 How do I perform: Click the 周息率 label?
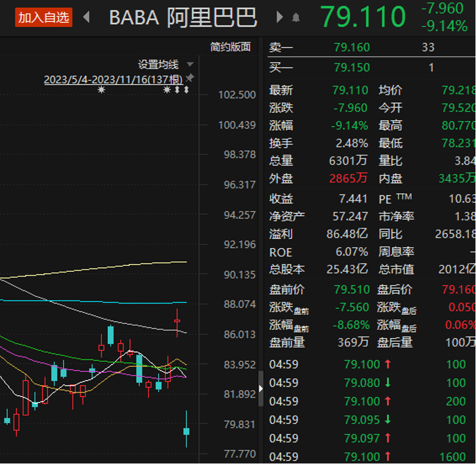(396, 251)
